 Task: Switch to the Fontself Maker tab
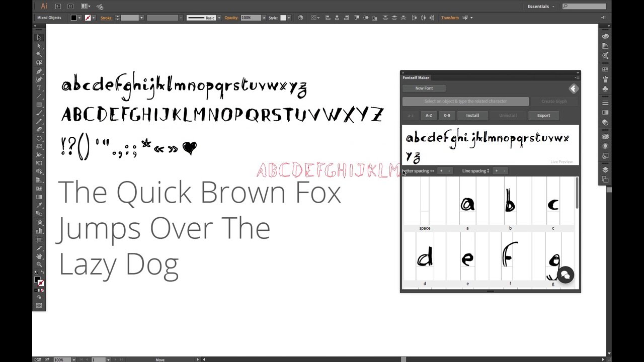tap(416, 77)
